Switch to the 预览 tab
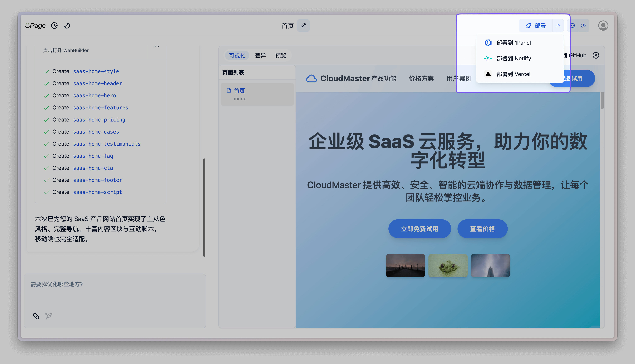 [x=281, y=55]
